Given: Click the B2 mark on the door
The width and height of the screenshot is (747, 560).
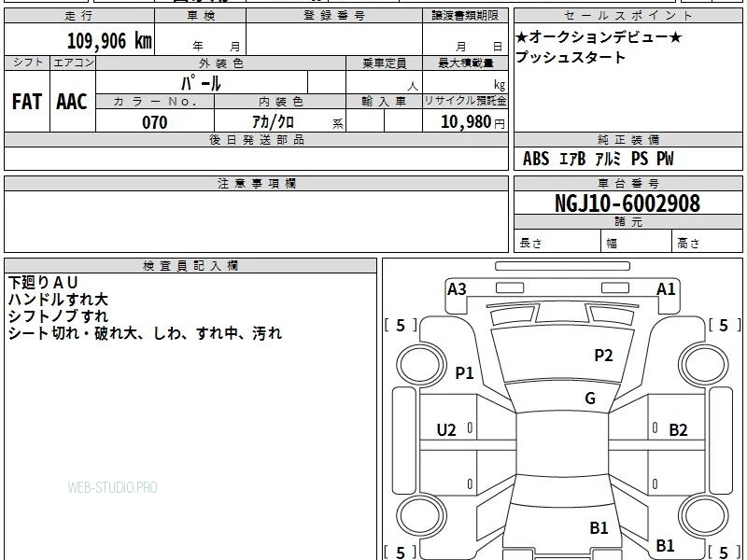Looking at the screenshot, I should click(679, 430).
